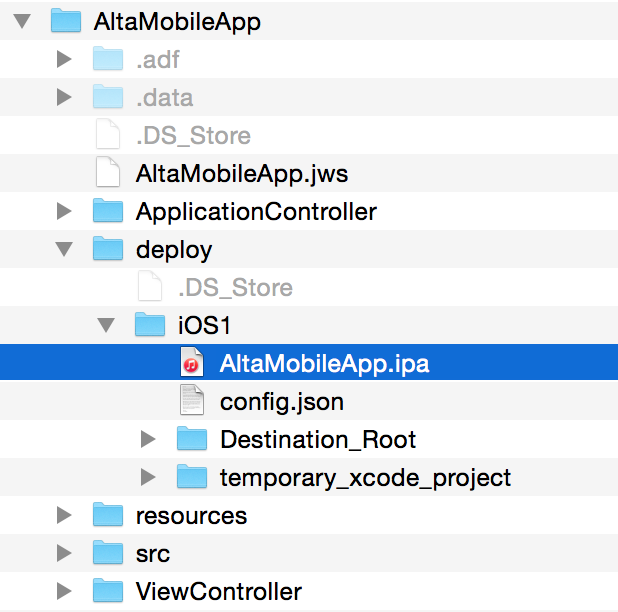
Task: Expand the src folder
Action: click(64, 553)
